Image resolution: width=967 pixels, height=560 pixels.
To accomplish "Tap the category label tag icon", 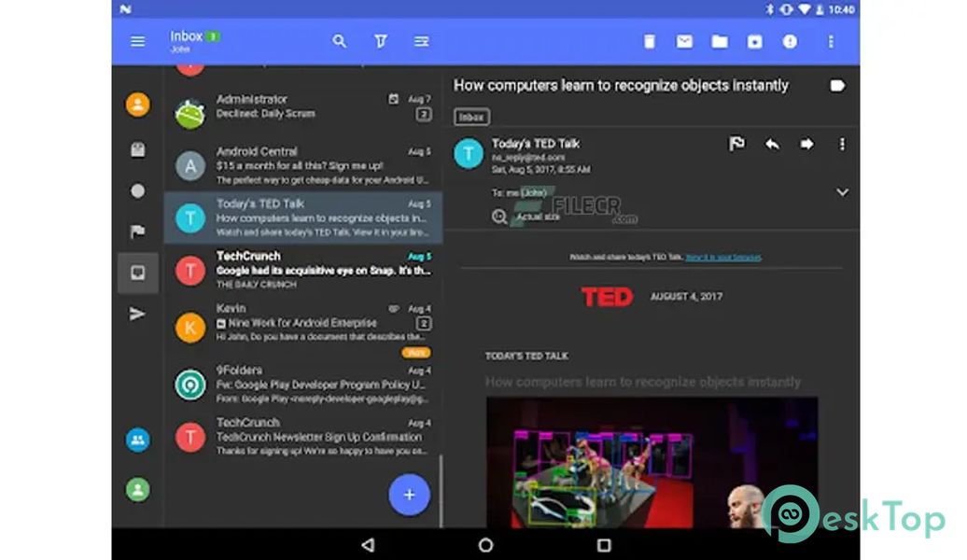I will click(x=837, y=86).
